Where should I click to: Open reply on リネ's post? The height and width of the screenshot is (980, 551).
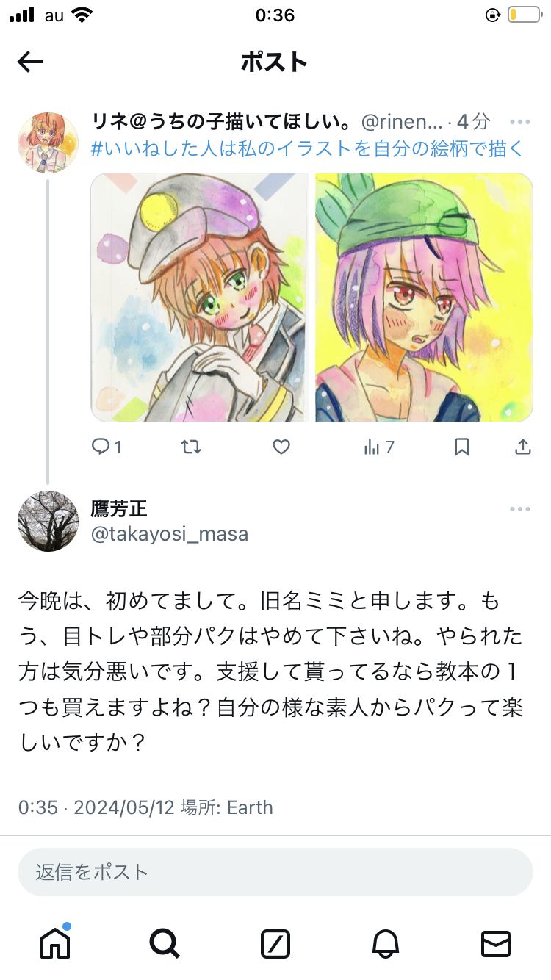coord(107,447)
